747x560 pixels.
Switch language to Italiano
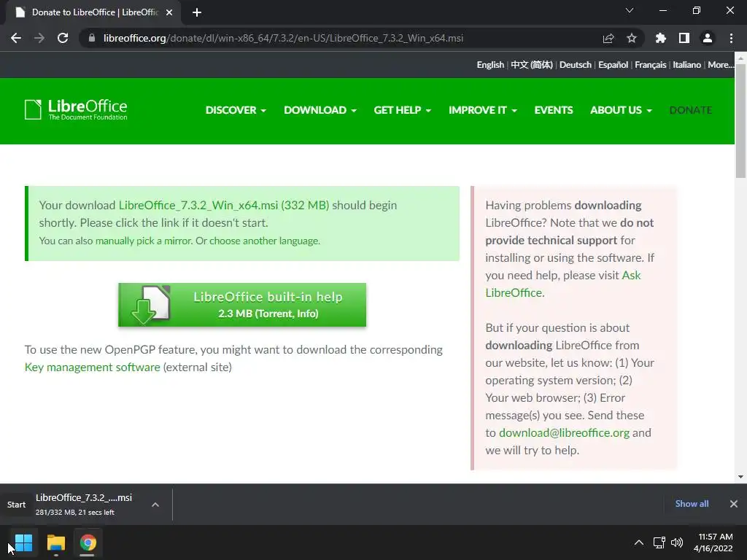pos(686,65)
